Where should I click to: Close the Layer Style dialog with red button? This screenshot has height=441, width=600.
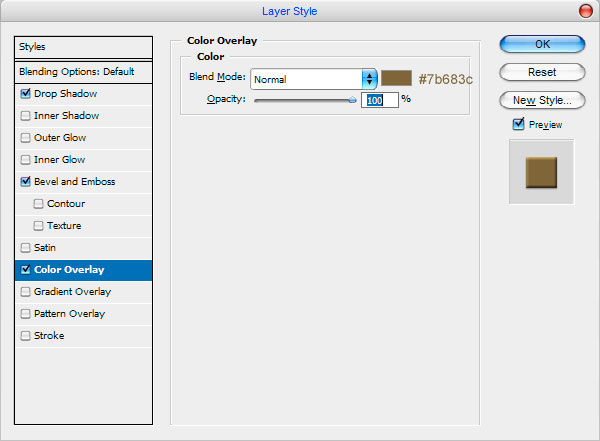[x=585, y=11]
